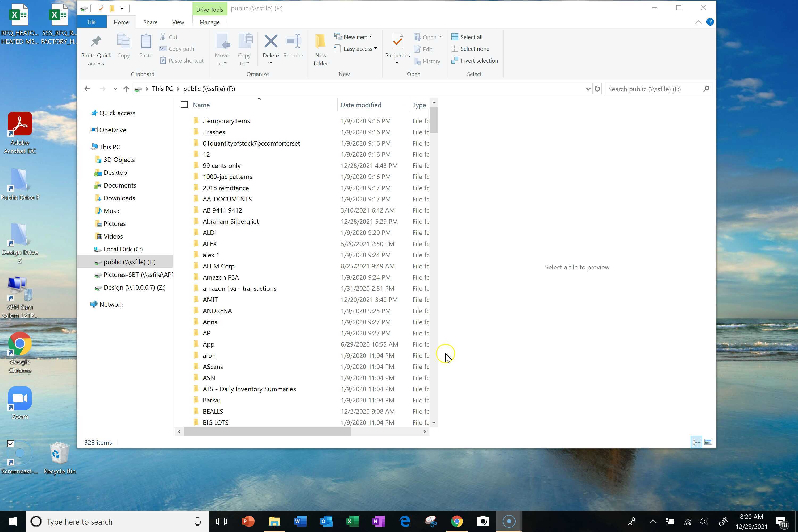Screen dimensions: 798x532
Task: Select none of the items
Action: point(473,48)
